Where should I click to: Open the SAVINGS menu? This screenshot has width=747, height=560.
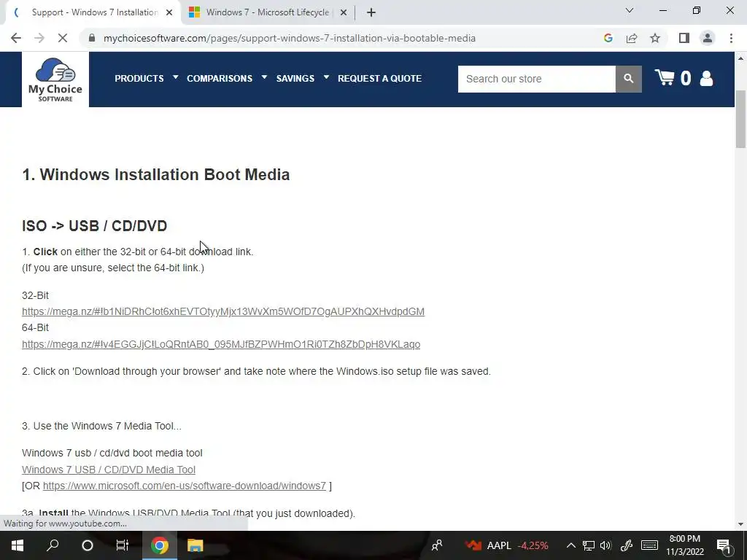coord(295,79)
